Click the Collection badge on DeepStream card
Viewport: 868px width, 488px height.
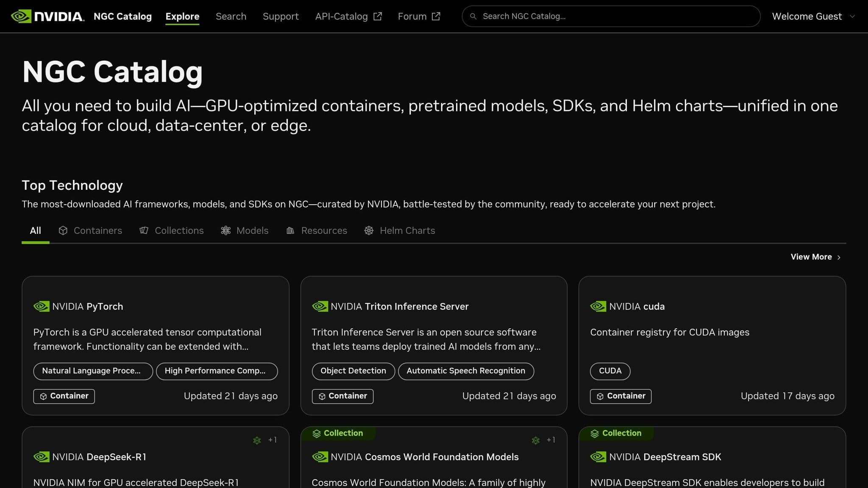point(616,433)
